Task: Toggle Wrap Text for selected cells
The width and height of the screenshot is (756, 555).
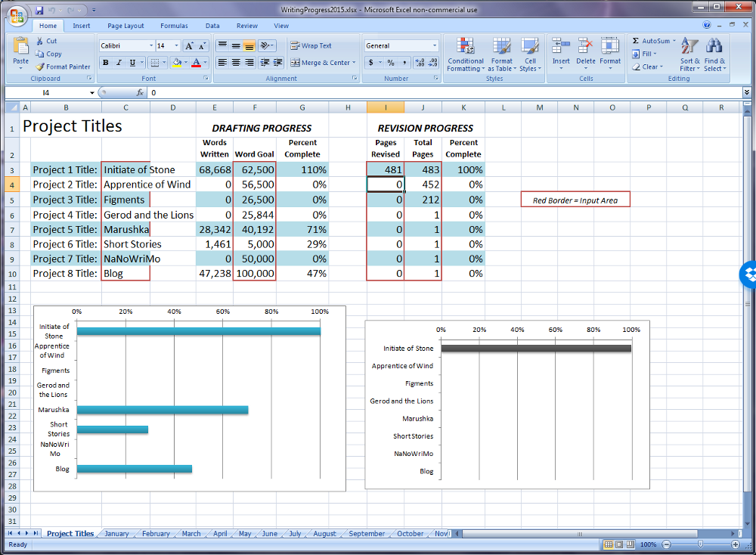Action: click(x=311, y=45)
